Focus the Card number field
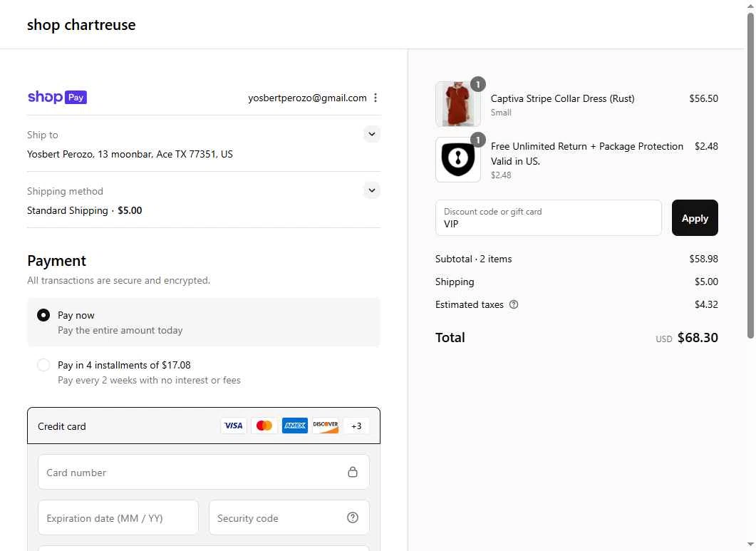This screenshot has width=756, height=551. (204, 472)
